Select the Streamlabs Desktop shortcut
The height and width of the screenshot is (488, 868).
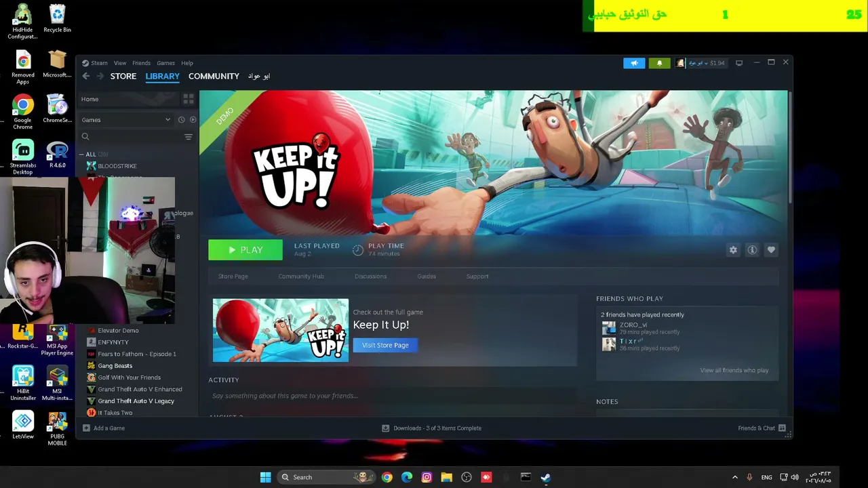(x=22, y=158)
